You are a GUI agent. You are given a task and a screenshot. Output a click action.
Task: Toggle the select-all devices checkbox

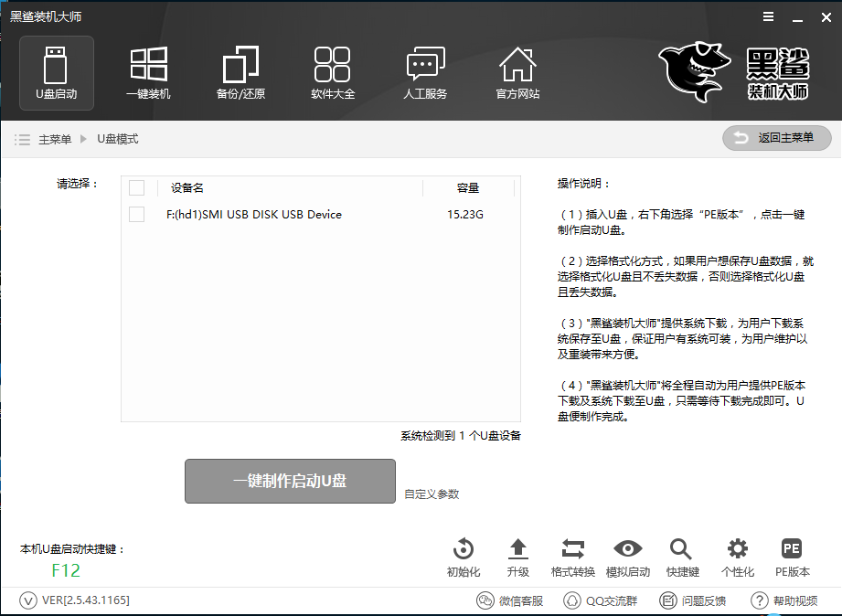pyautogui.click(x=137, y=187)
